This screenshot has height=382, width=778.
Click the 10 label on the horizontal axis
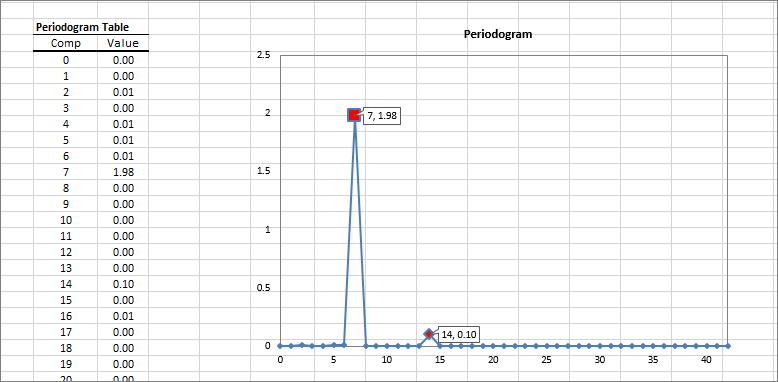387,359
